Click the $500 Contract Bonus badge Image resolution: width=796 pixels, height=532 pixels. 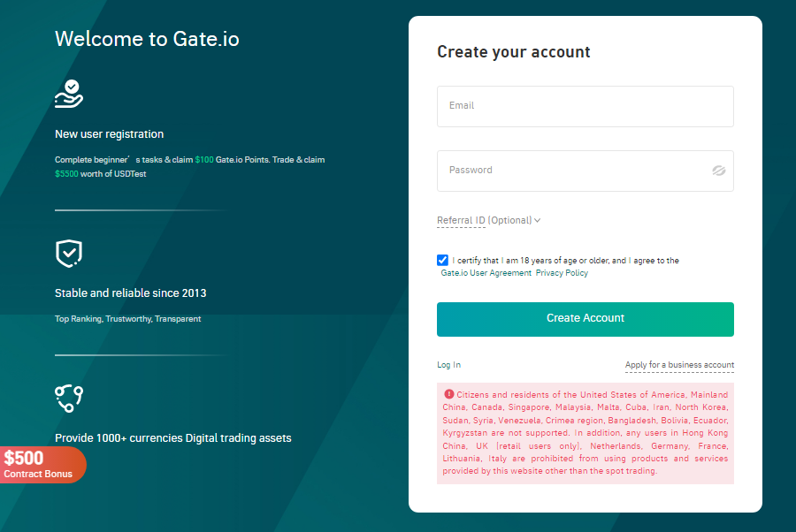(x=42, y=465)
